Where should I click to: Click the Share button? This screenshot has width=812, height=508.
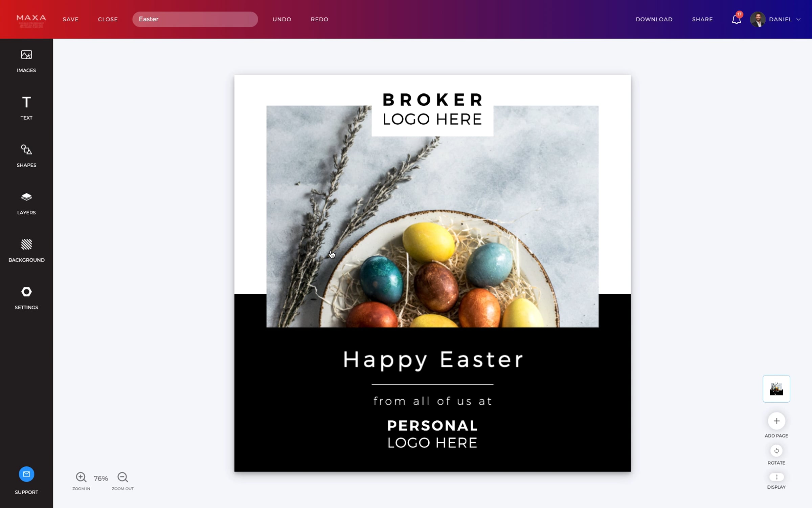pyautogui.click(x=702, y=19)
